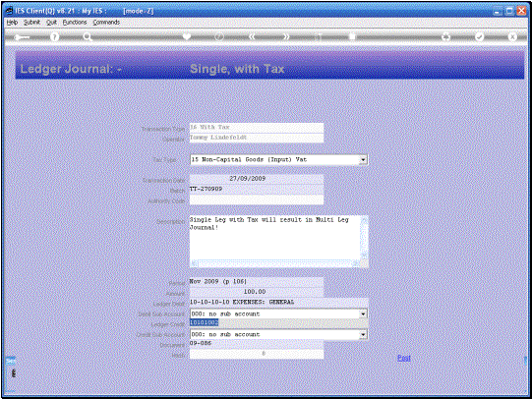Open the Commands menu

(x=106, y=22)
